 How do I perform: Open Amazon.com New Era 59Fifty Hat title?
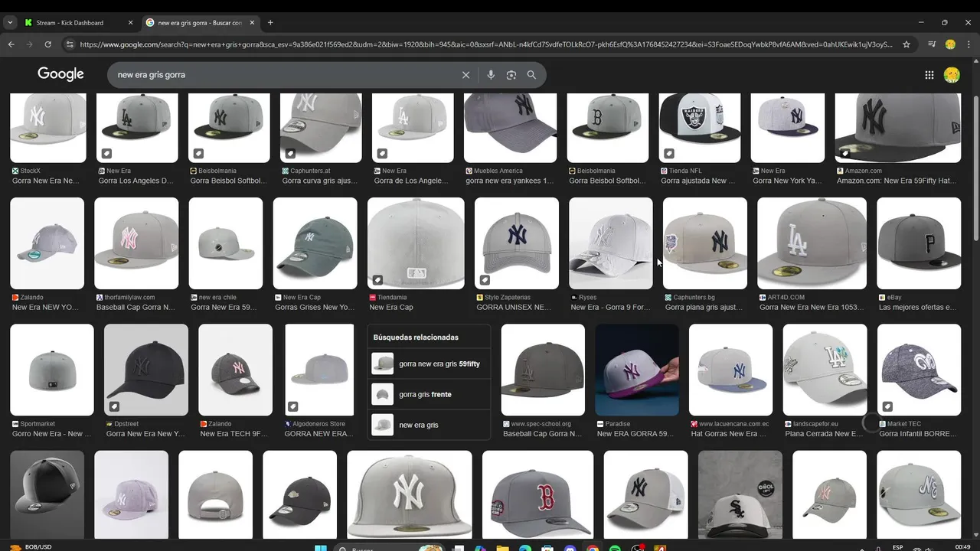(897, 181)
